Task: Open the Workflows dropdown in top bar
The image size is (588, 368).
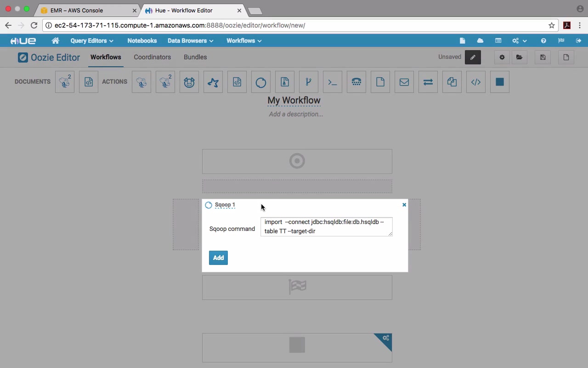Action: click(x=244, y=40)
